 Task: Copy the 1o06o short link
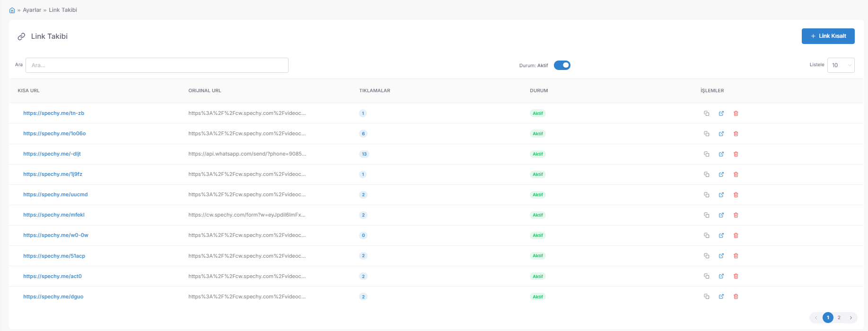(x=707, y=134)
